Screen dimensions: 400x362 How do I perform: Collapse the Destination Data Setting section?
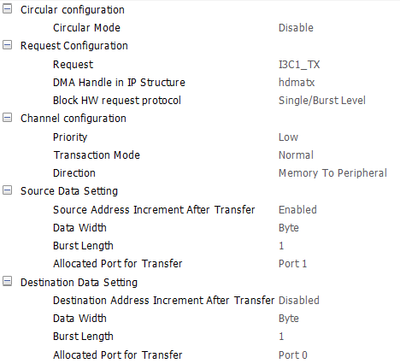tap(7, 282)
